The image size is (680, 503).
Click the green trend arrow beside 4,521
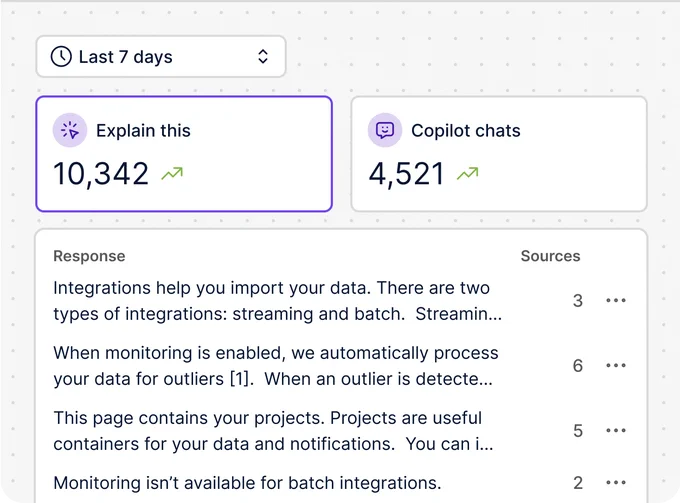tap(468, 173)
